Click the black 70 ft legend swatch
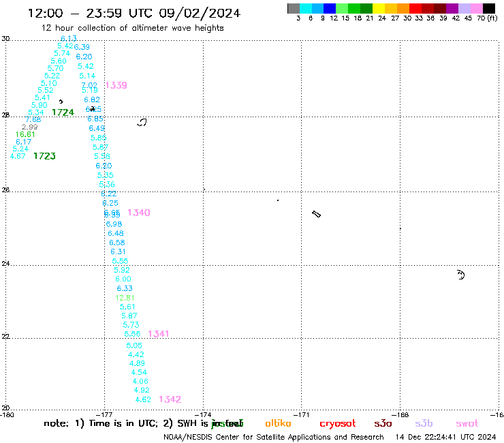Screen dimensions: 504x443 pos(488,8)
